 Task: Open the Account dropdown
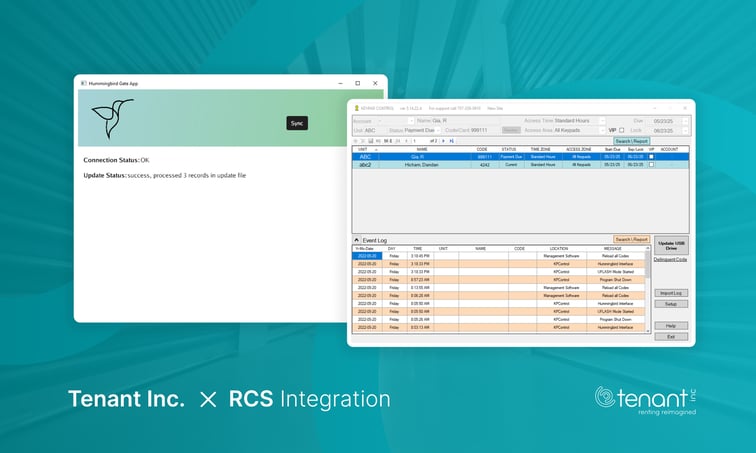(411, 121)
